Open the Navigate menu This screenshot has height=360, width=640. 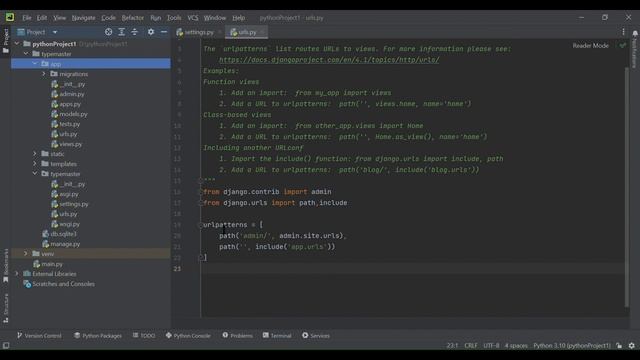(83, 18)
